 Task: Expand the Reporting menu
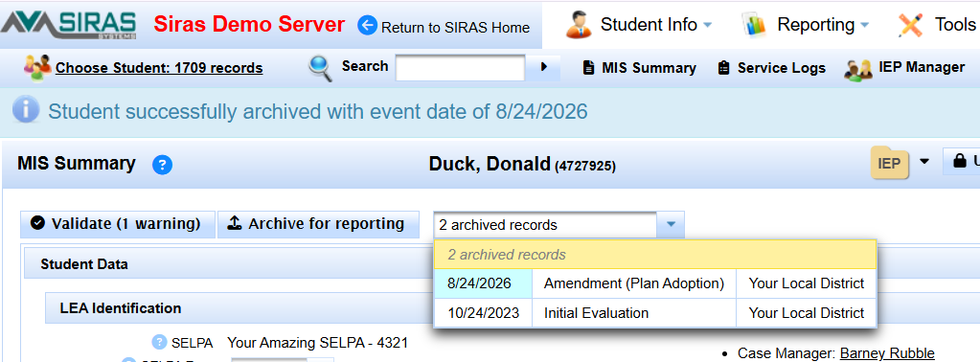point(806,25)
